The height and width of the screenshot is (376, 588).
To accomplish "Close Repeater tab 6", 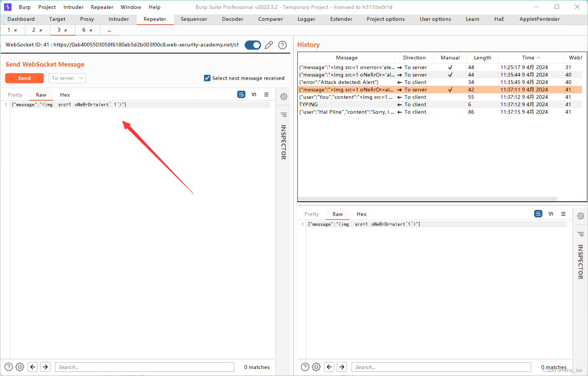I will click(91, 30).
